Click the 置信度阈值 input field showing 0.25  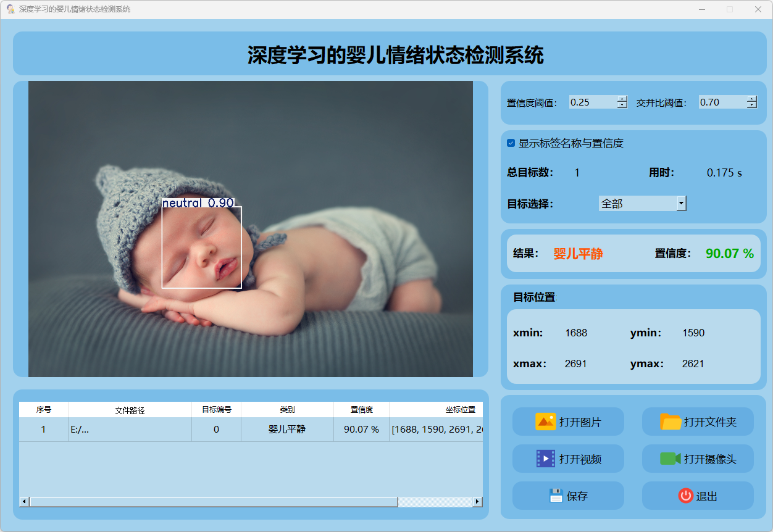tap(592, 102)
